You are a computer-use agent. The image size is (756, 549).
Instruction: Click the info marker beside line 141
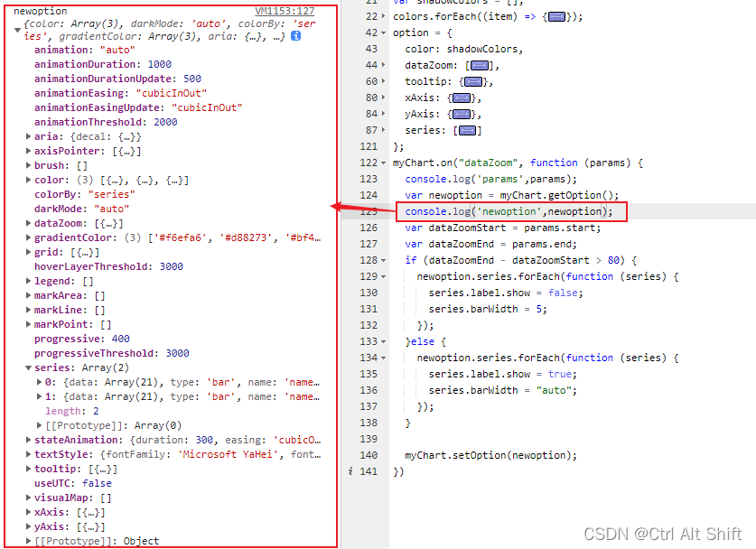pyautogui.click(x=350, y=471)
